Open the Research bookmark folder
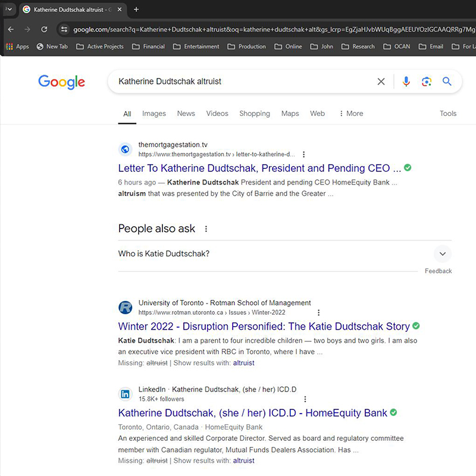Viewport: 476px width, 476px height. point(358,46)
